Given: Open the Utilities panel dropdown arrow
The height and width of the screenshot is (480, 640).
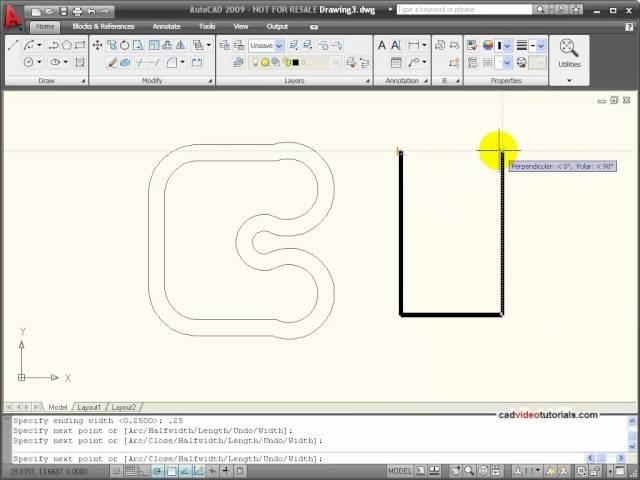Looking at the screenshot, I should pyautogui.click(x=569, y=80).
